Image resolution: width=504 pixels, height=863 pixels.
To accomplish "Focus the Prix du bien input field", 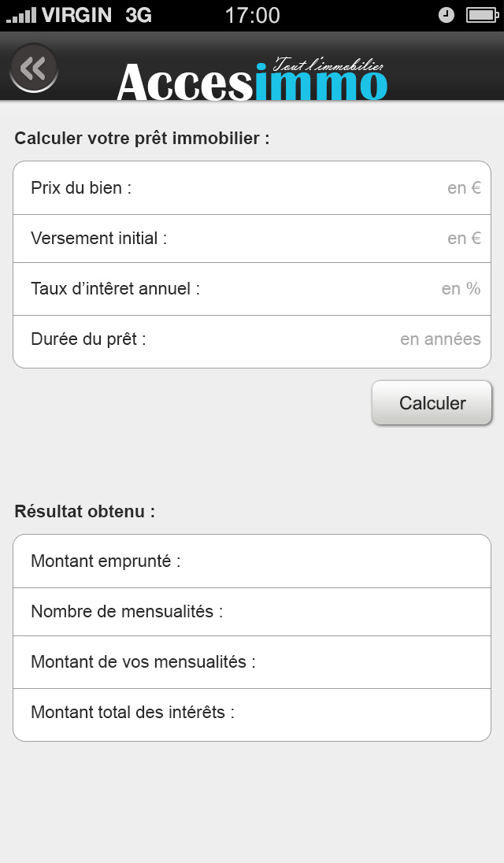I will coord(252,188).
